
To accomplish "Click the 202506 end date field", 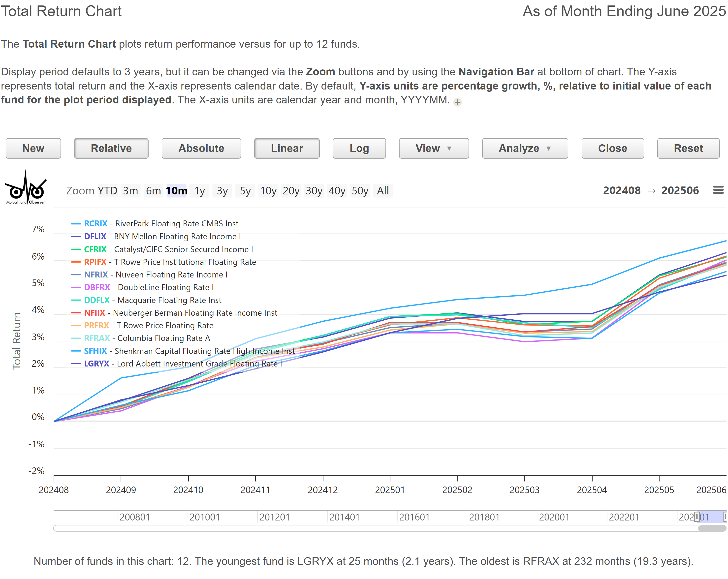I will [680, 190].
